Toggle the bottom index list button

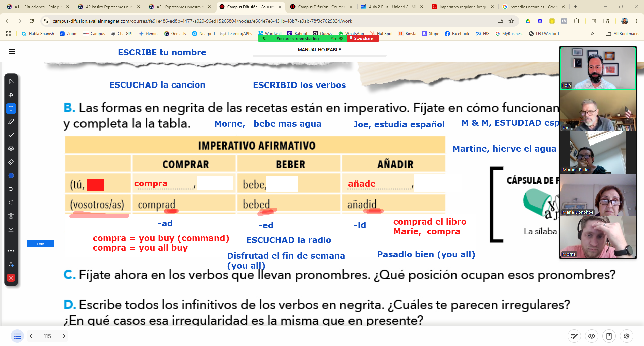(x=17, y=336)
